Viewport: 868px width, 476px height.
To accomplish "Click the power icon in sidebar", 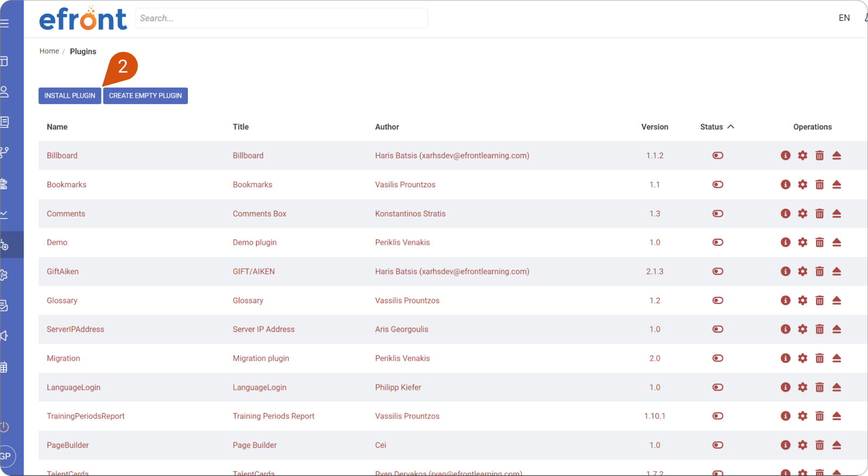I will (5, 427).
